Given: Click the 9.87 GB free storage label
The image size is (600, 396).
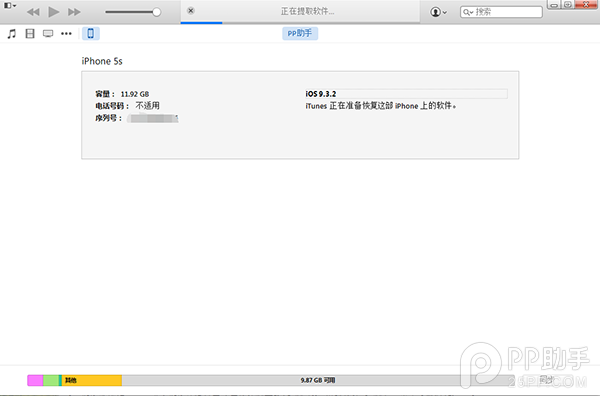Looking at the screenshot, I should pyautogui.click(x=318, y=380).
